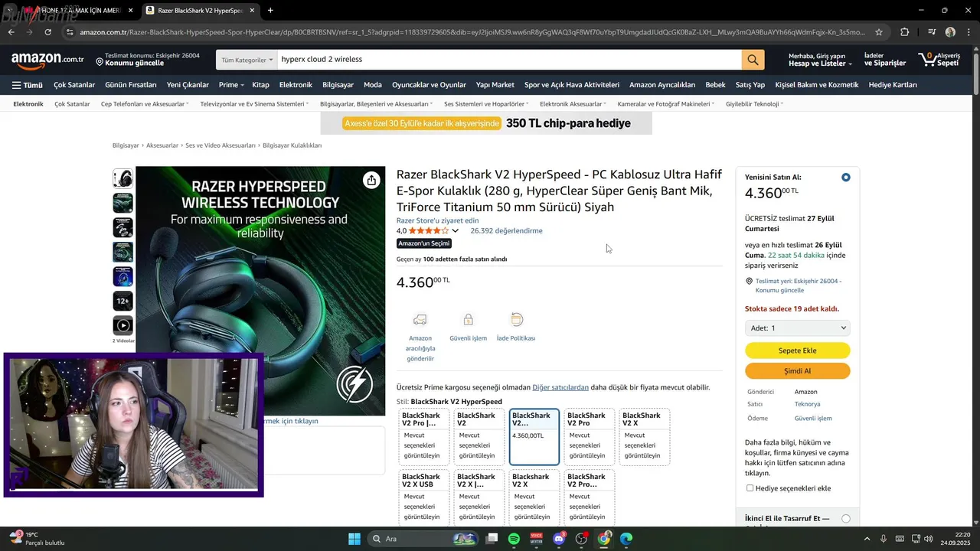The image size is (980, 551).
Task: Play the 2 Videolar video thumbnail
Action: tap(122, 325)
